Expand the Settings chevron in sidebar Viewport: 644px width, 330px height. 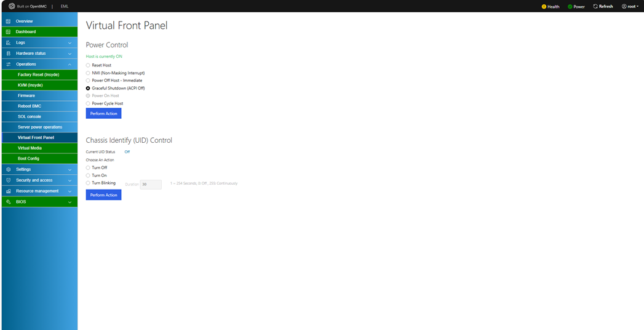pos(70,169)
